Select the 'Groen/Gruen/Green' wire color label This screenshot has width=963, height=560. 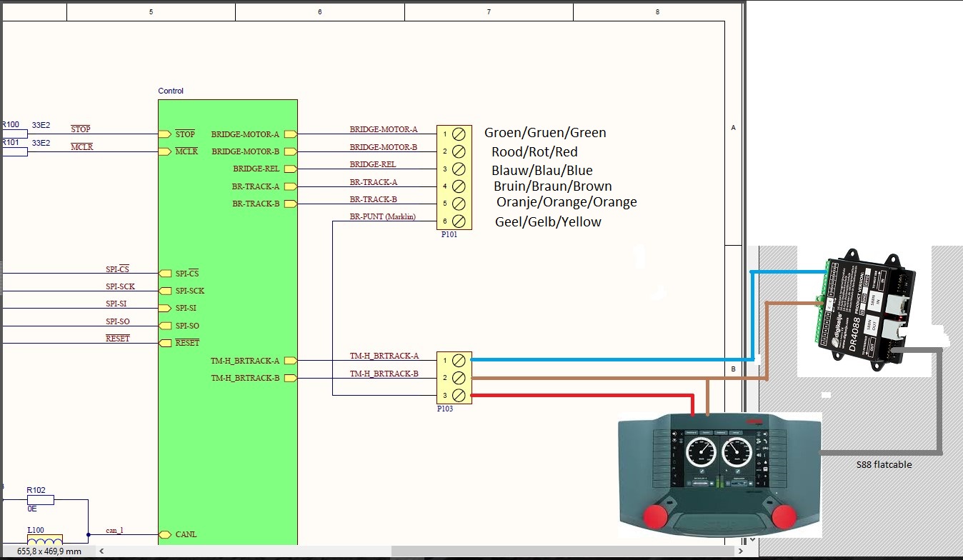coord(545,133)
